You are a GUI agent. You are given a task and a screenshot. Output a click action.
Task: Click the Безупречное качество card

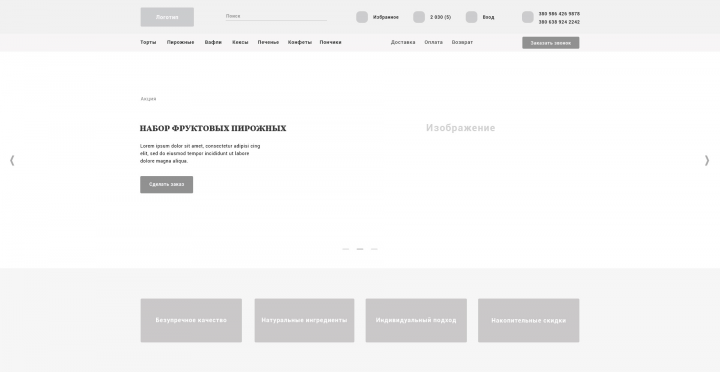pyautogui.click(x=191, y=321)
